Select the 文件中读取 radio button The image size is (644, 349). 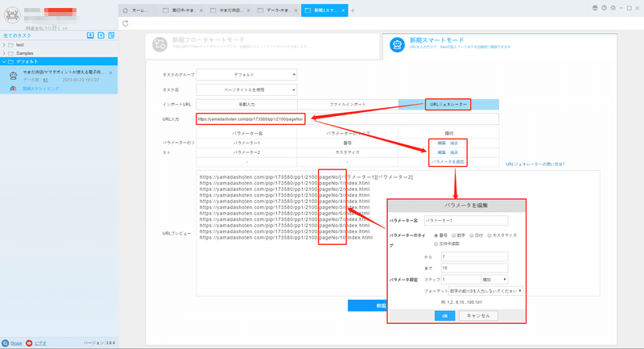436,243
